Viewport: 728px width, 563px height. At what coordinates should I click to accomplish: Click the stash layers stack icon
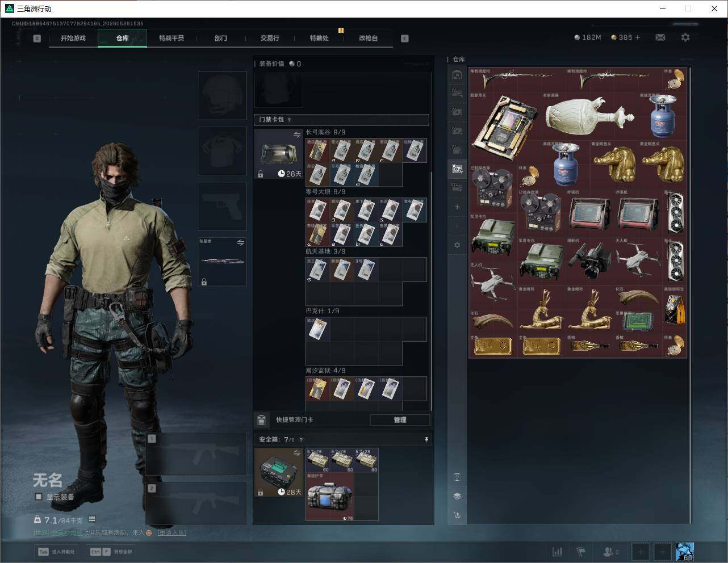[x=457, y=496]
